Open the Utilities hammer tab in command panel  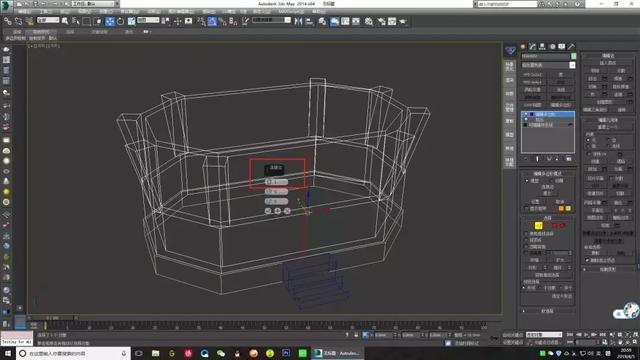pyautogui.click(x=571, y=47)
